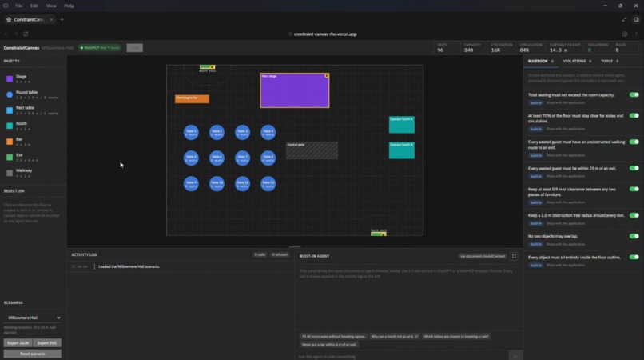Open the Willowmere Hall scenario dropdown
The height and width of the screenshot is (360, 644).
[x=33, y=318]
